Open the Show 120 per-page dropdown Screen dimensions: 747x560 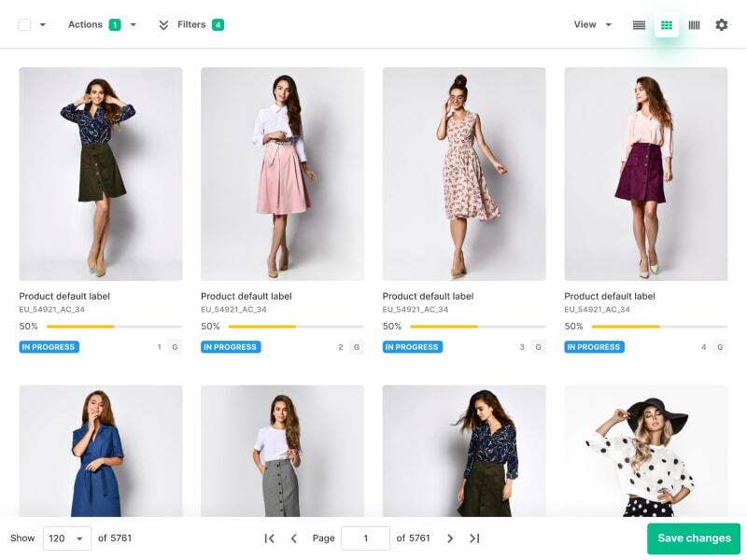point(67,539)
